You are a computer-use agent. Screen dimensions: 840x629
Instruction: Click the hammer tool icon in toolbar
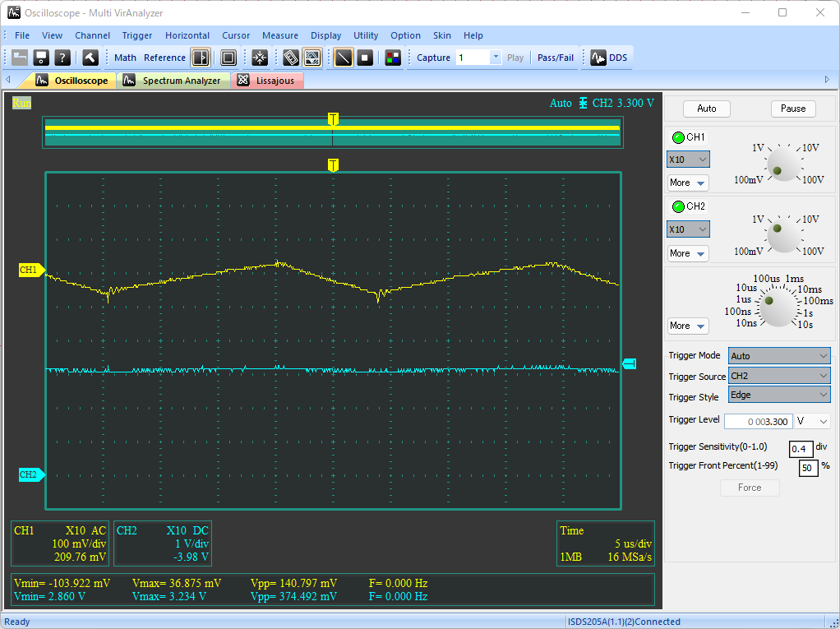coord(90,58)
